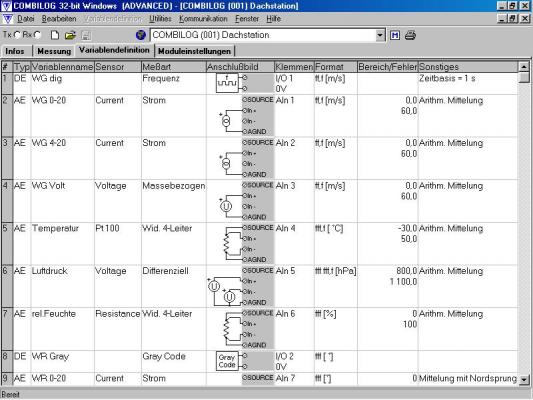Click the resistance diagram in the rel.Feuchte row
The height and width of the screenshot is (400, 533).
coord(241,329)
